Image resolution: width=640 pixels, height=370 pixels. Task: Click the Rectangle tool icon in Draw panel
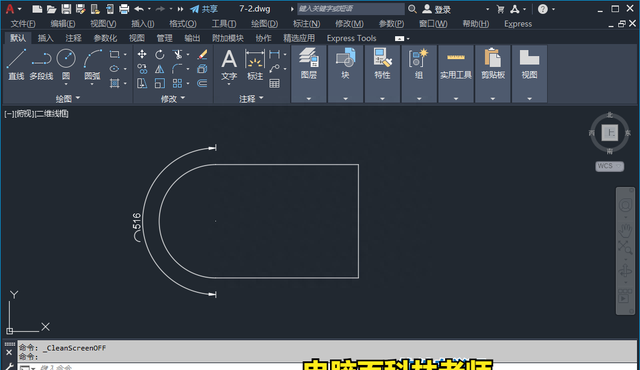(114, 54)
